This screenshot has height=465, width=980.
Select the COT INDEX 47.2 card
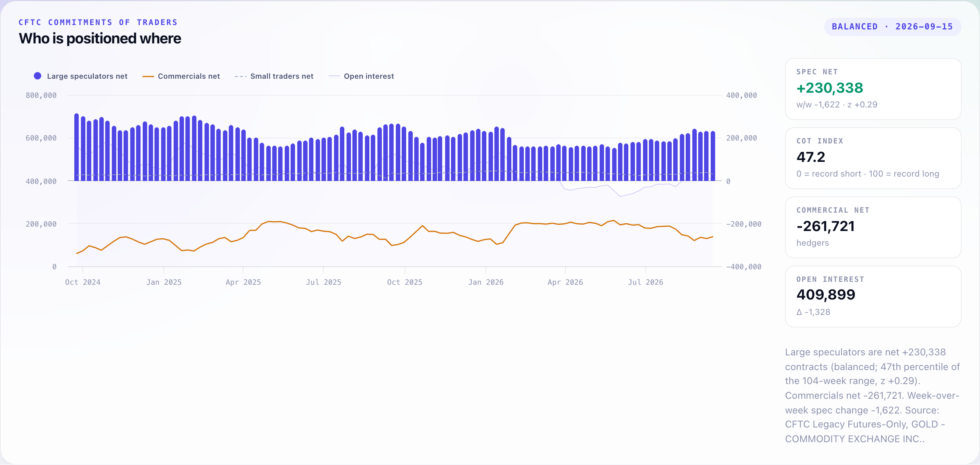(x=873, y=158)
